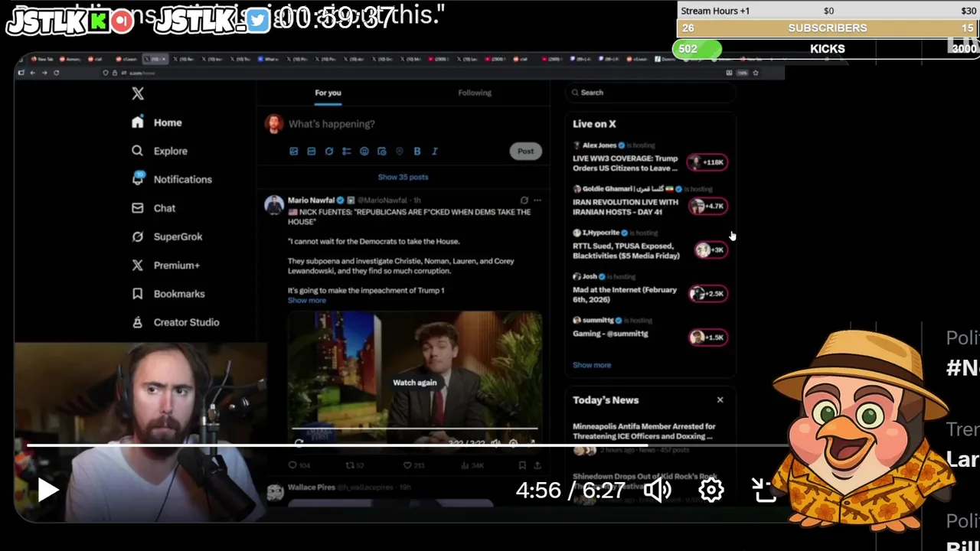Click the Bookmarks ribbon icon
The width and height of the screenshot is (980, 551).
coord(137,294)
